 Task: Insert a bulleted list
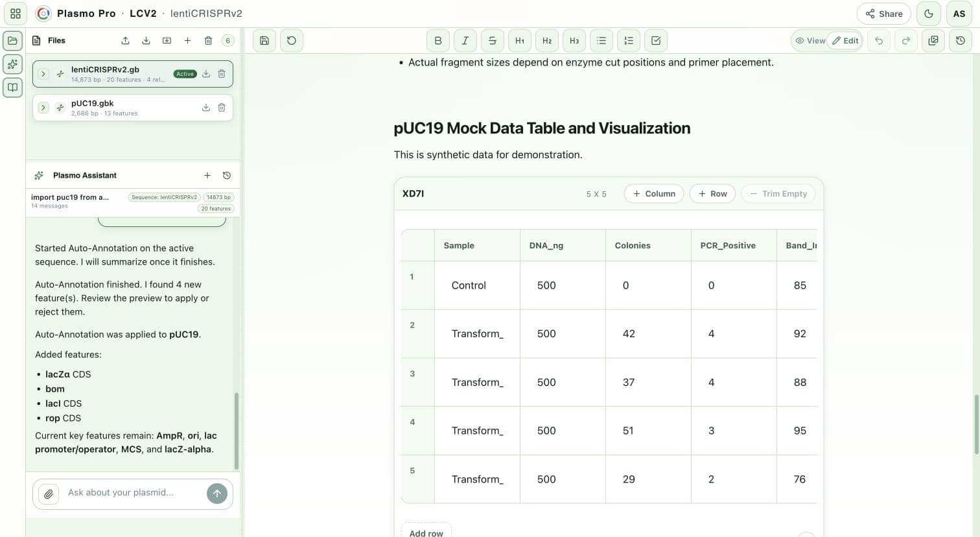(x=601, y=40)
